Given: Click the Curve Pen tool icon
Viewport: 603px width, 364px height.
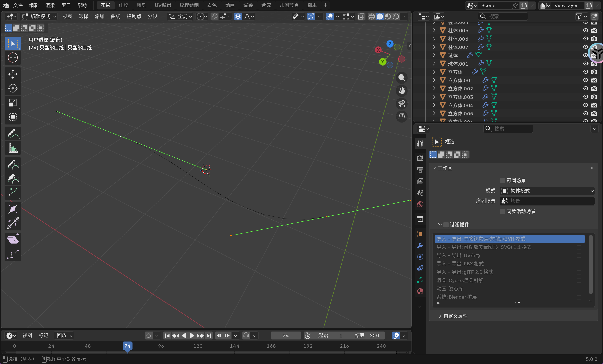Looking at the screenshot, I should 13,178.
